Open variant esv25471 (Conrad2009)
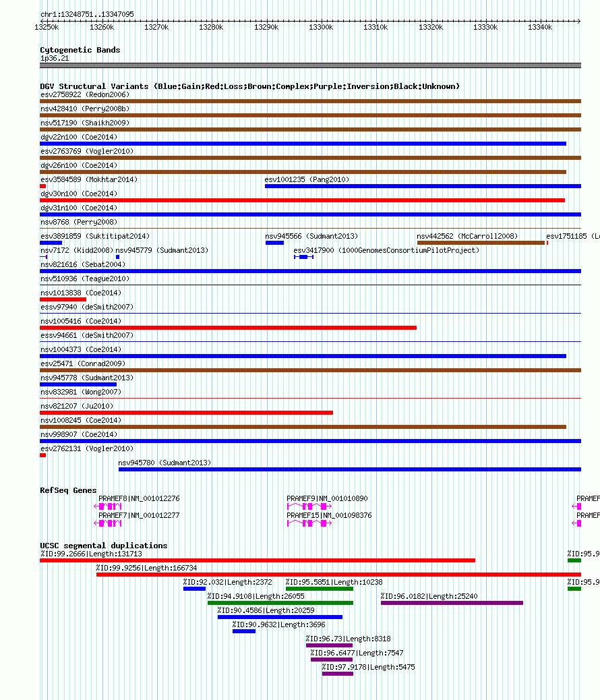This screenshot has width=600, height=700. [83, 364]
